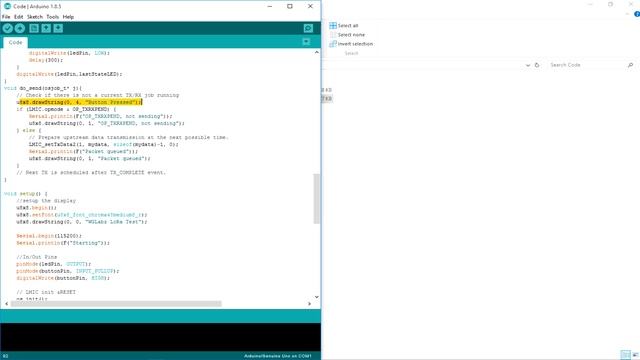Click the Invert selection label in File Explorer

(x=355, y=44)
